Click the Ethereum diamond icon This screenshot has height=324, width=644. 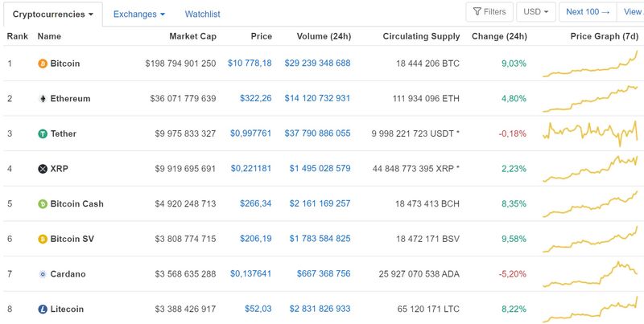(x=43, y=99)
